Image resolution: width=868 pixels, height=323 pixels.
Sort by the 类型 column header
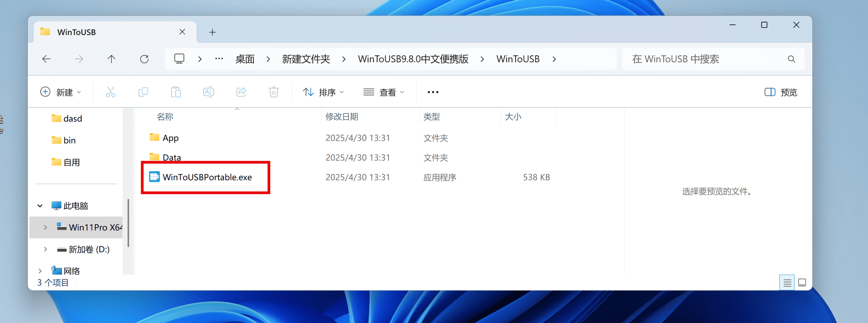pyautogui.click(x=431, y=117)
